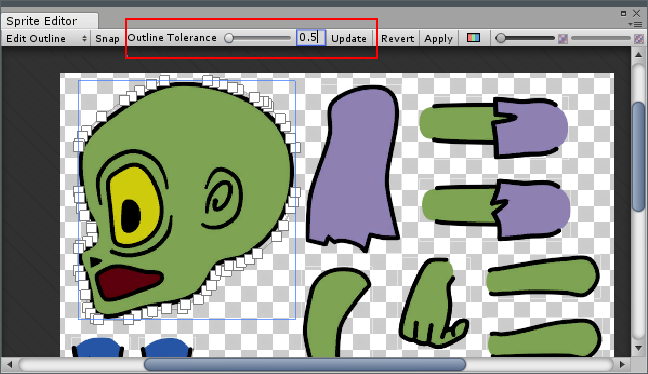Screen dimensions: 648x374
Task: Click the scroll-up arrow of vertical scrollbar
Action: pos(638,55)
